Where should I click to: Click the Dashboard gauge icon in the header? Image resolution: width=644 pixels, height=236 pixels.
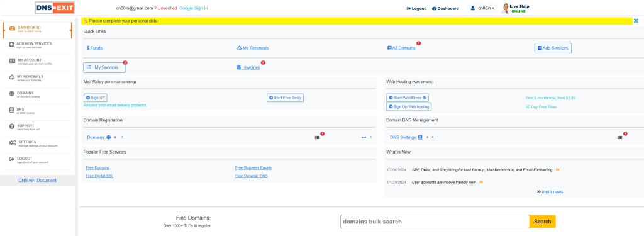[x=434, y=8]
